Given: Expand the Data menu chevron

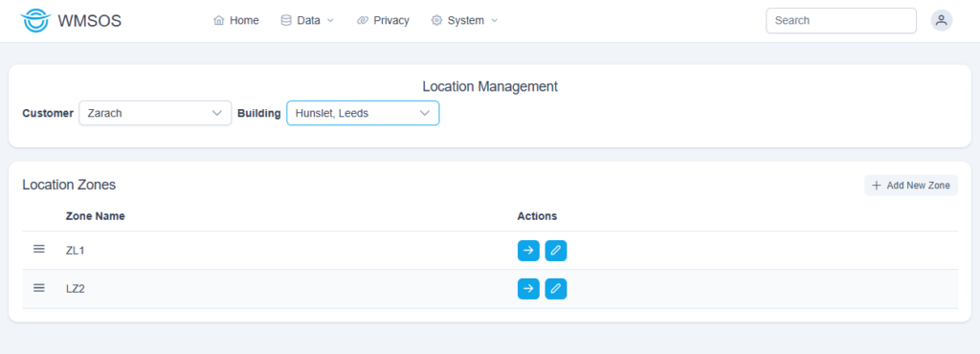Looking at the screenshot, I should [330, 21].
